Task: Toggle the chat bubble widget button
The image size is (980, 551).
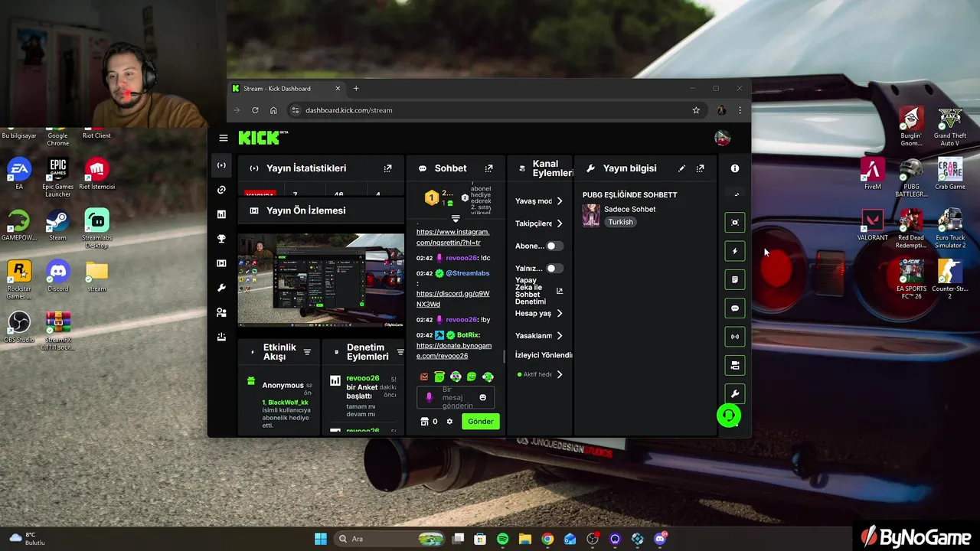Action: [x=735, y=308]
